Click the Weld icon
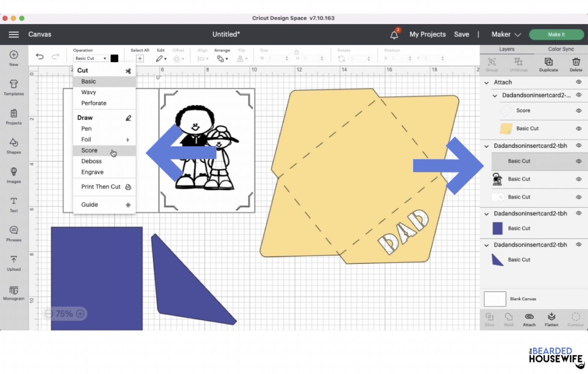588x374 pixels. [x=508, y=317]
